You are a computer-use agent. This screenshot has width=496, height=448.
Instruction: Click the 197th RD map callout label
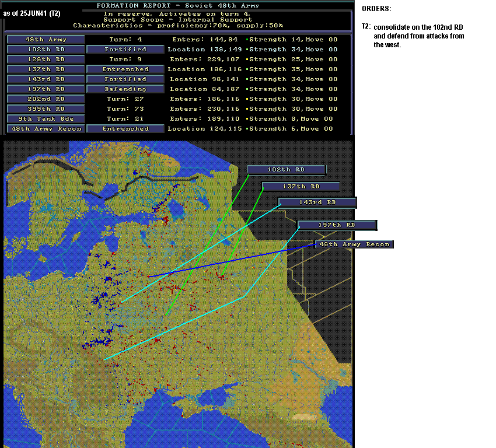coord(337,225)
